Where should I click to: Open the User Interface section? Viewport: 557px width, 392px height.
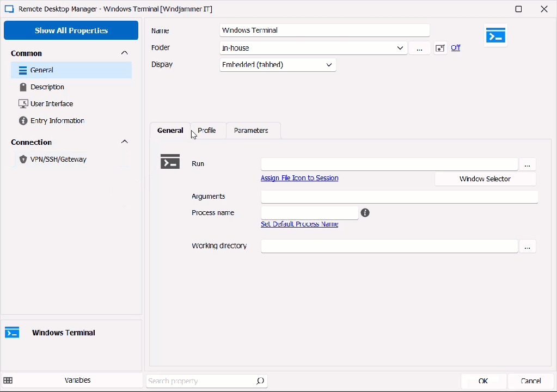click(x=51, y=103)
